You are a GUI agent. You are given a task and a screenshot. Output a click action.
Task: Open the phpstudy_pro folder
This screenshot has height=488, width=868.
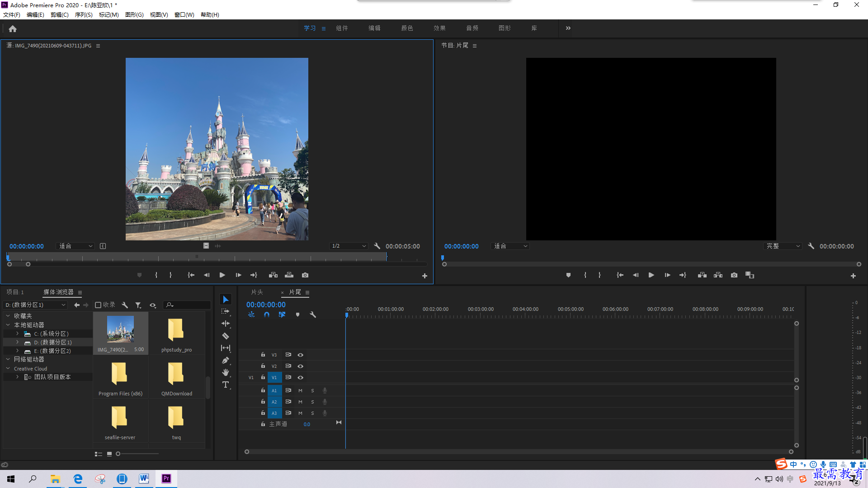click(x=176, y=333)
